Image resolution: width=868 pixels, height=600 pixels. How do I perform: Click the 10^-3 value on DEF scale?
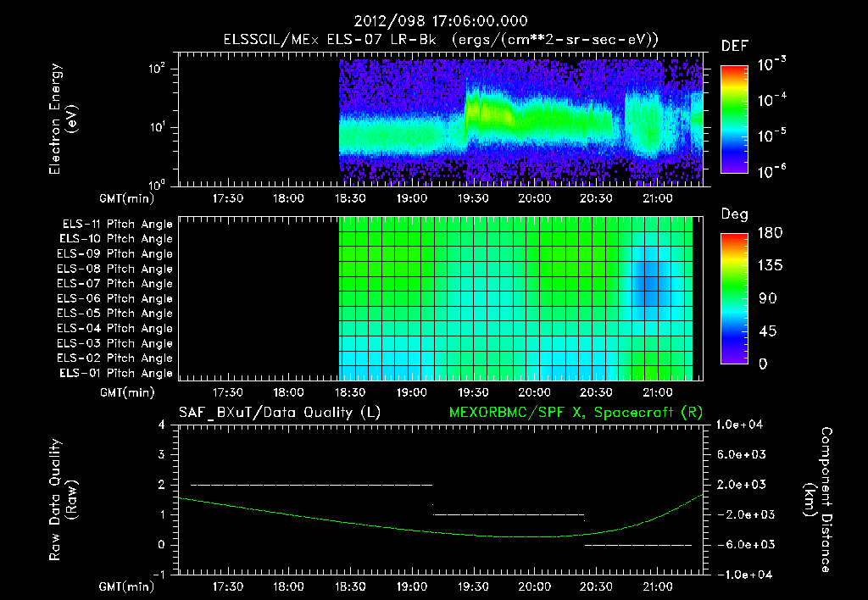point(772,64)
